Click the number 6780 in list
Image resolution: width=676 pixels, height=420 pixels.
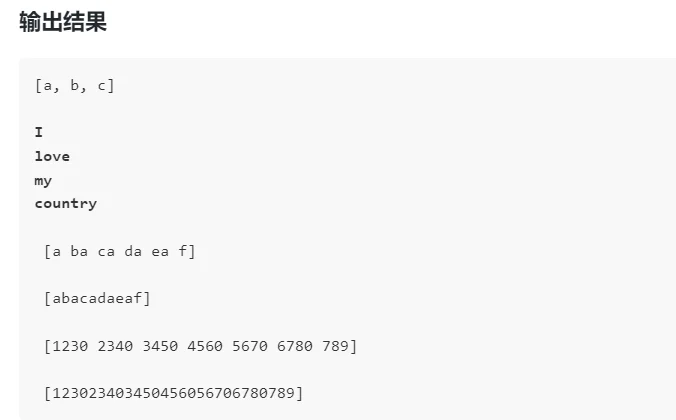pos(294,346)
